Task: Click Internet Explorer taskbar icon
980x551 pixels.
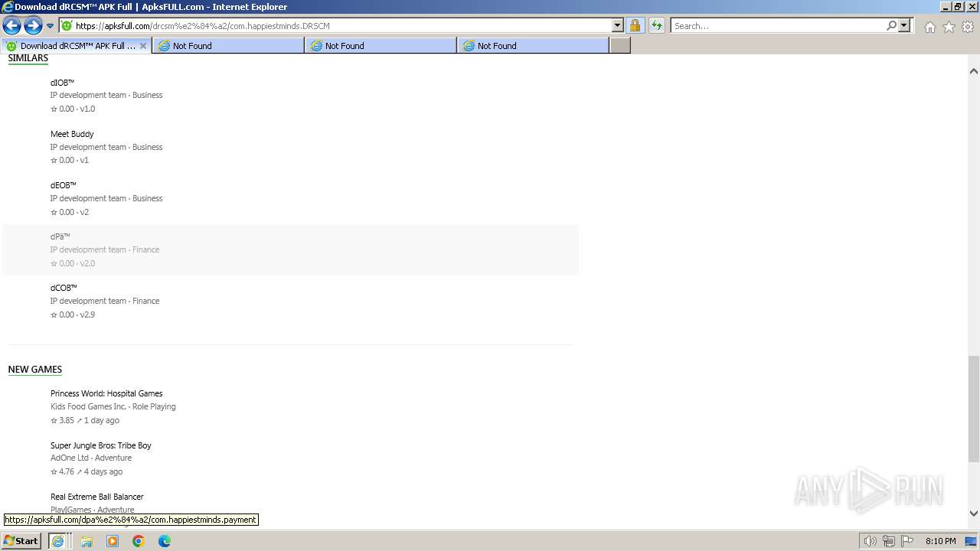Action: tap(57, 541)
